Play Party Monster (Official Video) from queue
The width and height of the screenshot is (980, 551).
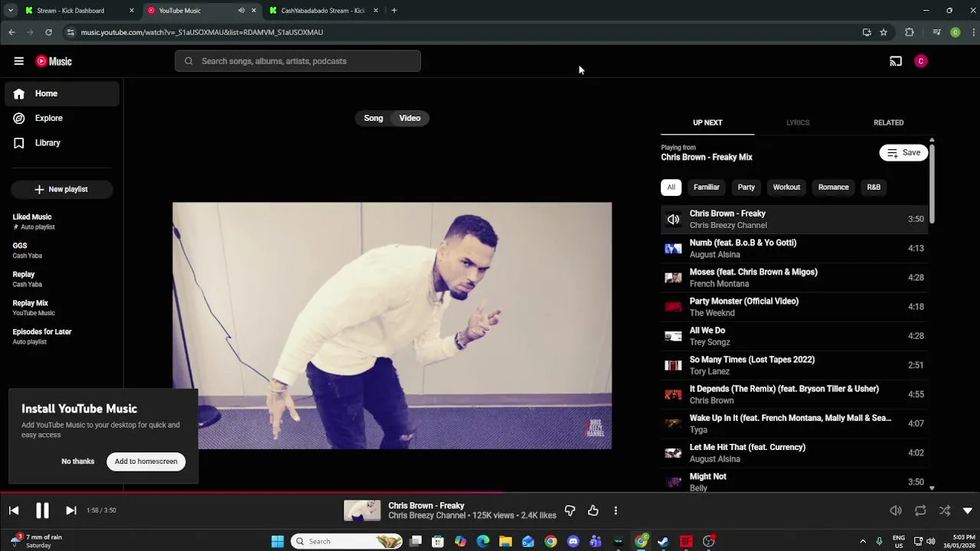(x=795, y=306)
